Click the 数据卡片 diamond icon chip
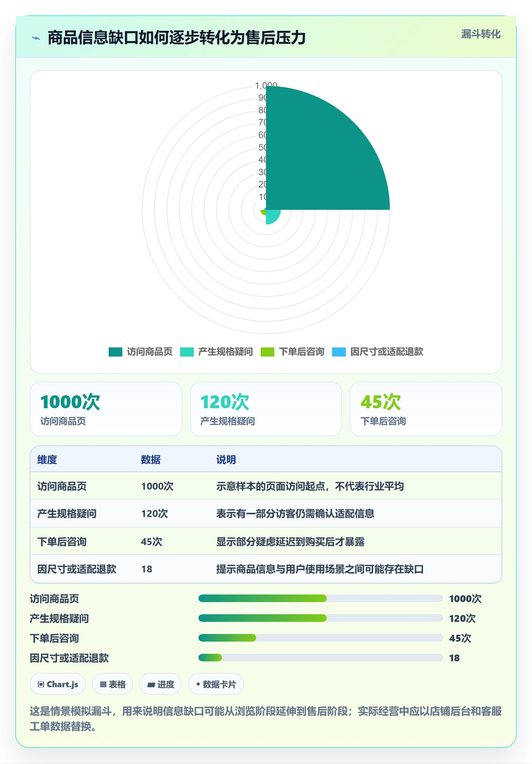Screen dimensions: 532x764 tap(216, 684)
